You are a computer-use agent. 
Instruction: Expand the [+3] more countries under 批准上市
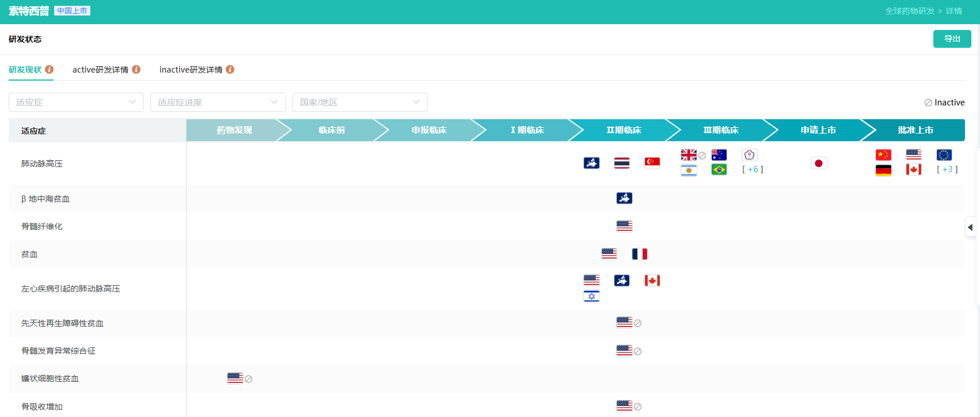(947, 170)
